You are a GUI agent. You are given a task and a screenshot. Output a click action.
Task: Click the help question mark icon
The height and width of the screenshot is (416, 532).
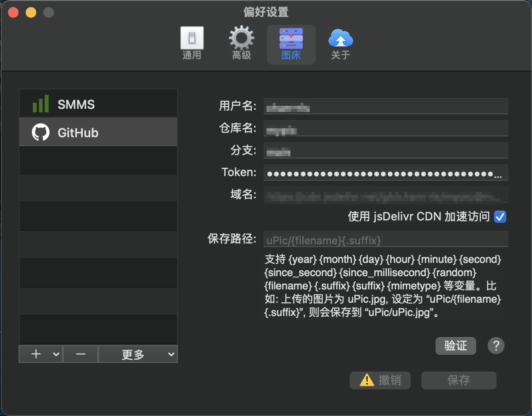click(x=496, y=346)
